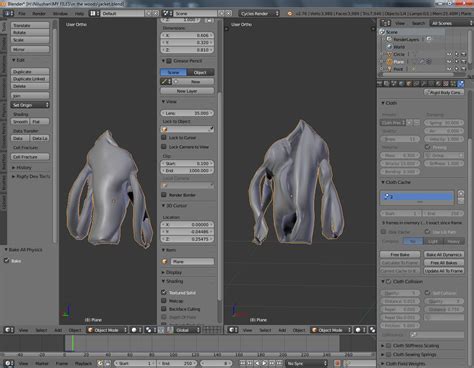
Task: Open the Window menu
Action: 60,14
